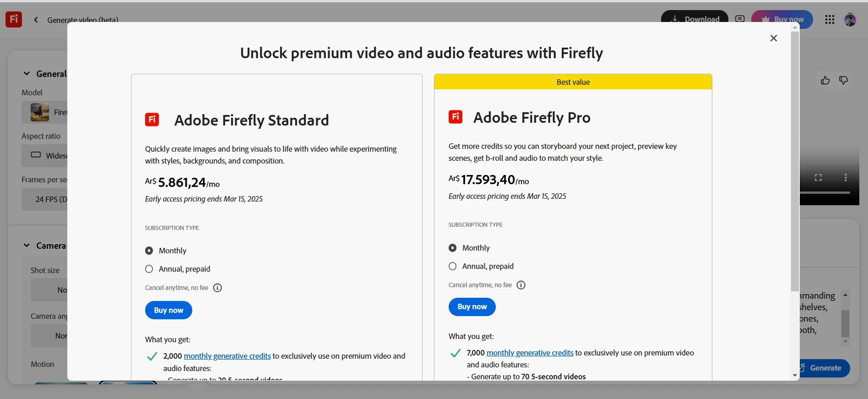
Task: Click the back arrow beside Generate video
Action: tap(36, 20)
